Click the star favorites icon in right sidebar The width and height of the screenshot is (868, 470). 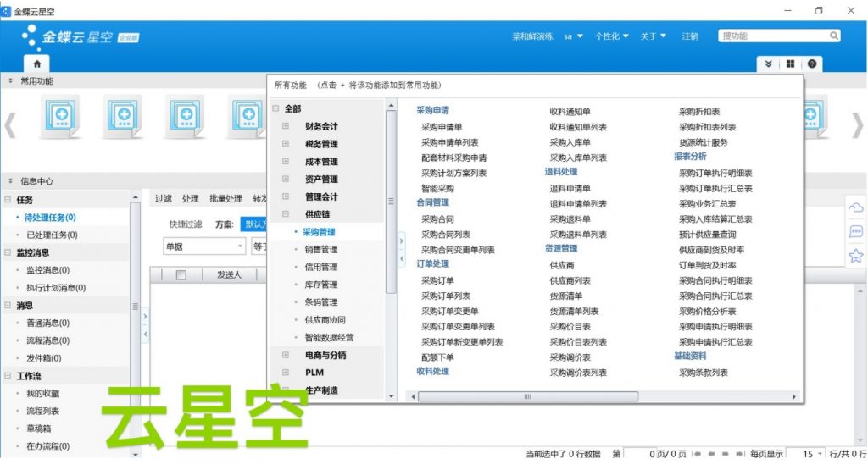point(856,256)
